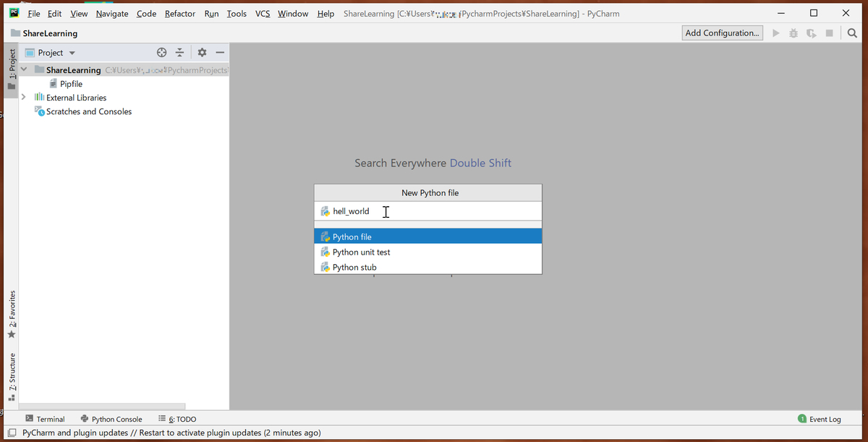Viewport: 868px width, 442px height.
Task: Open the VCS menu
Action: click(x=262, y=14)
